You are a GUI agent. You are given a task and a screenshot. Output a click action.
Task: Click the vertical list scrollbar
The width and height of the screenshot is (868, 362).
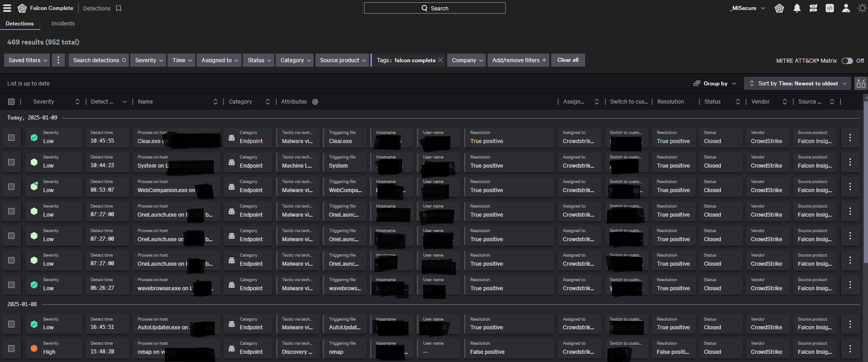(865, 182)
